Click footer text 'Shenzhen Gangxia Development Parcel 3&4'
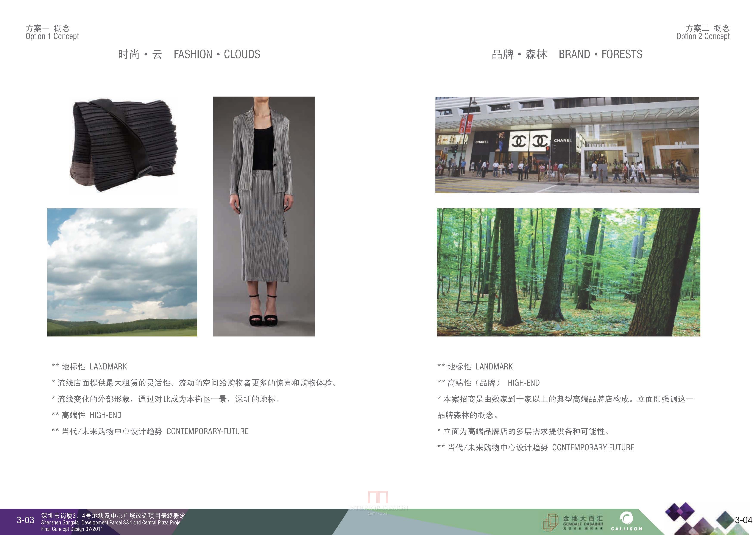 point(111,523)
